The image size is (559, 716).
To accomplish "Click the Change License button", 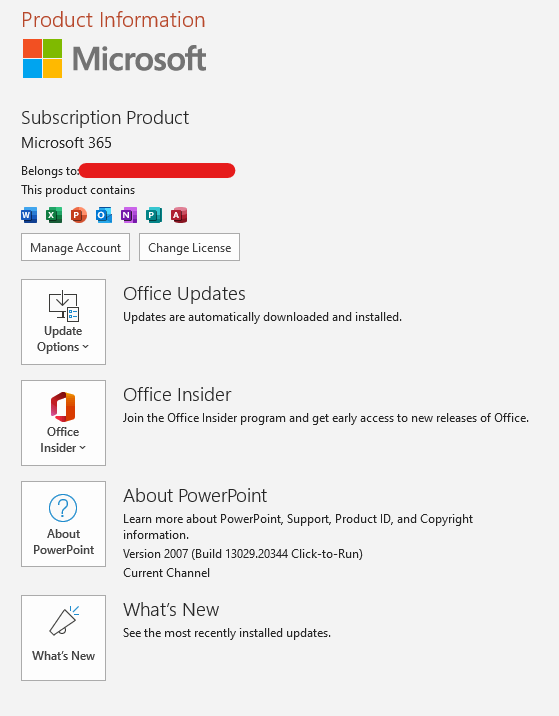I will pyautogui.click(x=190, y=247).
